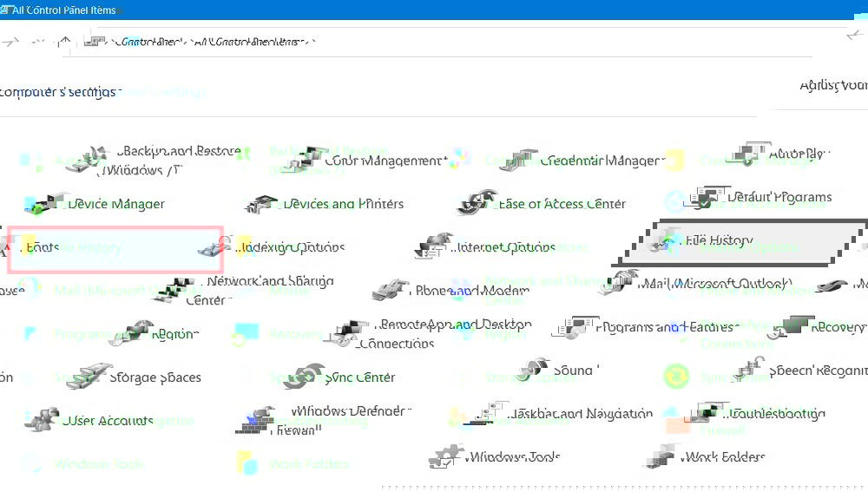Open the User Accounts icon
The height and width of the screenshot is (492, 868).
[x=42, y=420]
